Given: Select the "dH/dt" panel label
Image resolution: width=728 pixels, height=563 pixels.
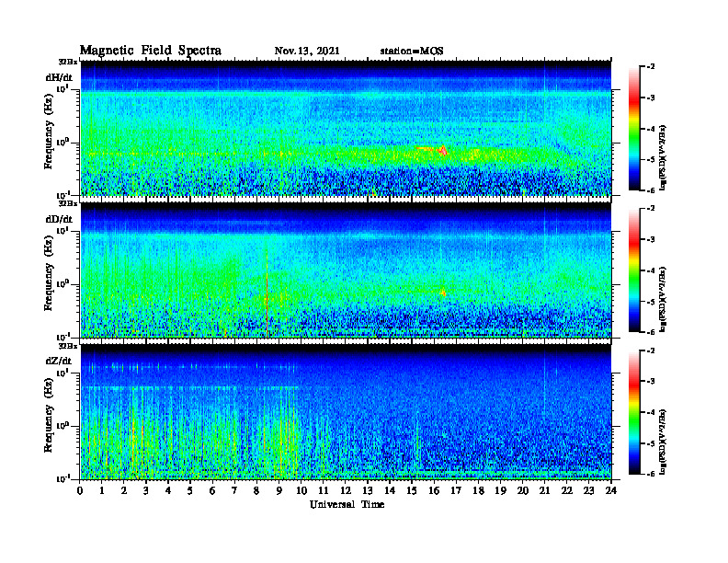Looking at the screenshot, I should point(59,77).
